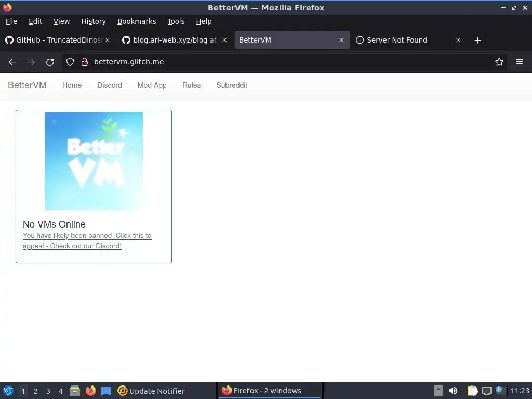
Task: Click the forward navigation arrow
Action: [31, 62]
